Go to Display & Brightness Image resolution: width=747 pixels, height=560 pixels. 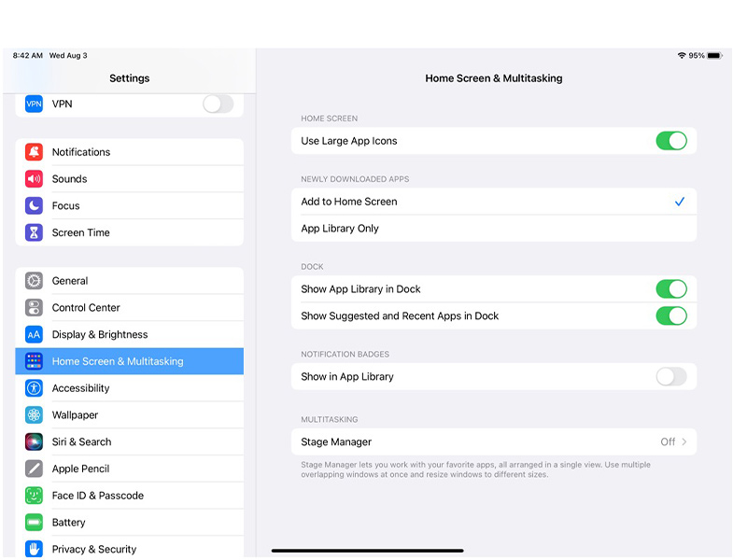pos(130,335)
